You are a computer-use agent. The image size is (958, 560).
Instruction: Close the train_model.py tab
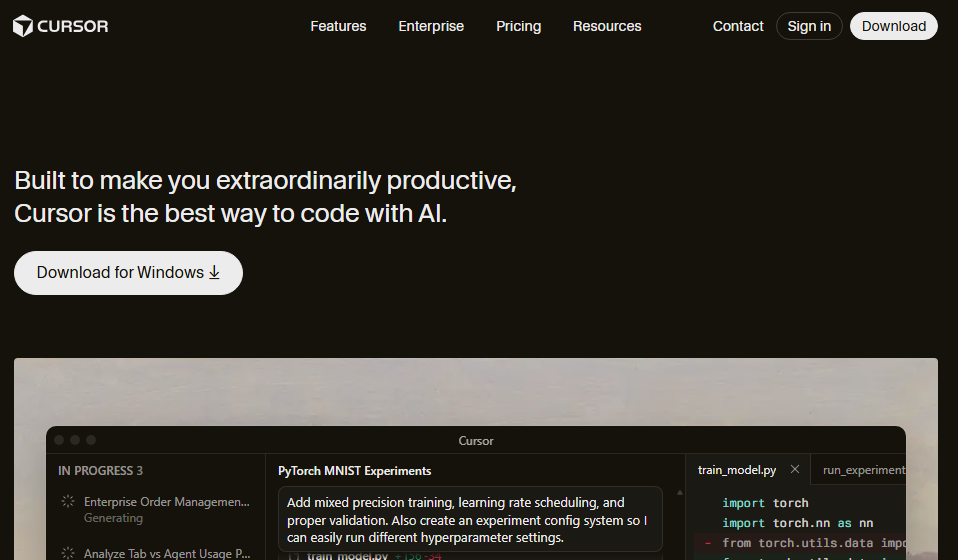click(795, 469)
